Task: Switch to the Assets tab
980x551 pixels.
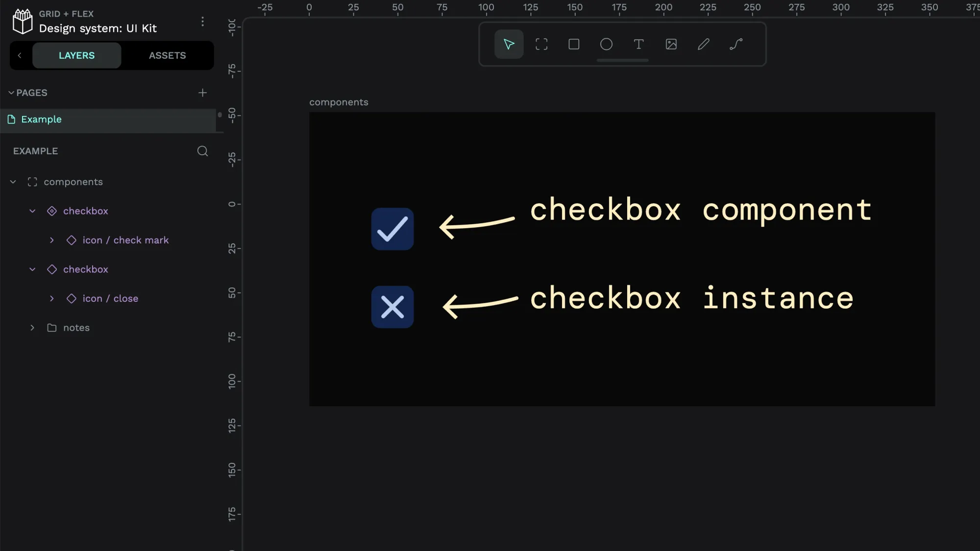Action: point(167,55)
